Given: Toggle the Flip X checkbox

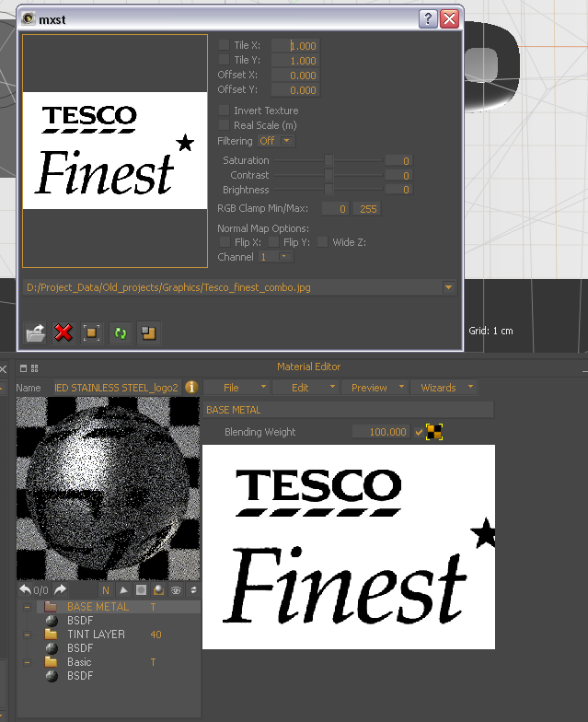Looking at the screenshot, I should point(225,241).
